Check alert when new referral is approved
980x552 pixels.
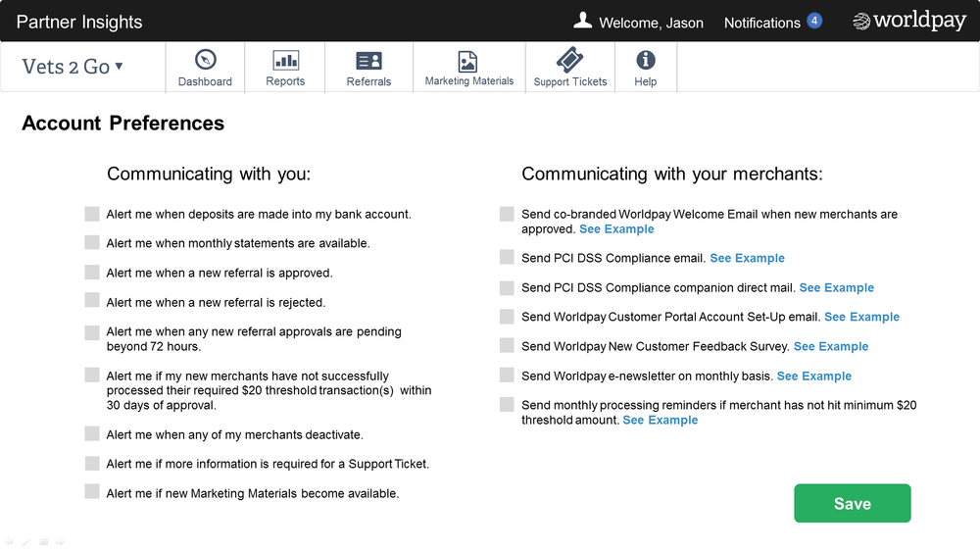[x=92, y=272]
